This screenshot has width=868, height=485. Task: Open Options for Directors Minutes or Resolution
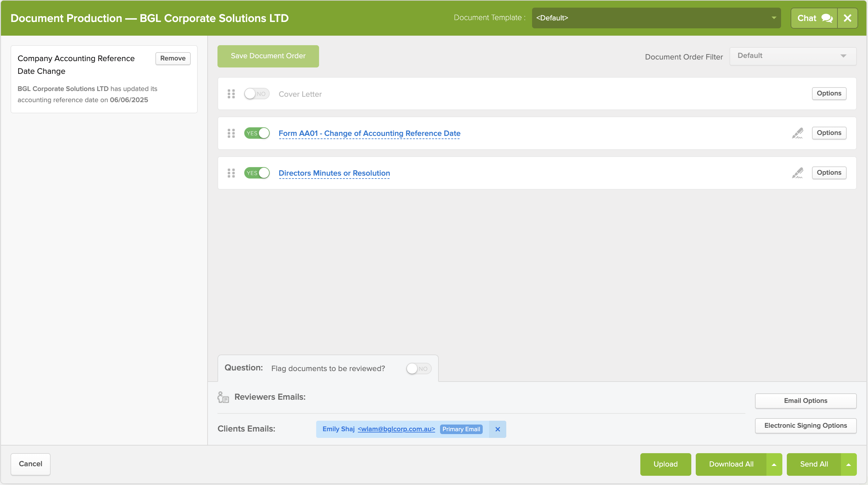coord(829,172)
